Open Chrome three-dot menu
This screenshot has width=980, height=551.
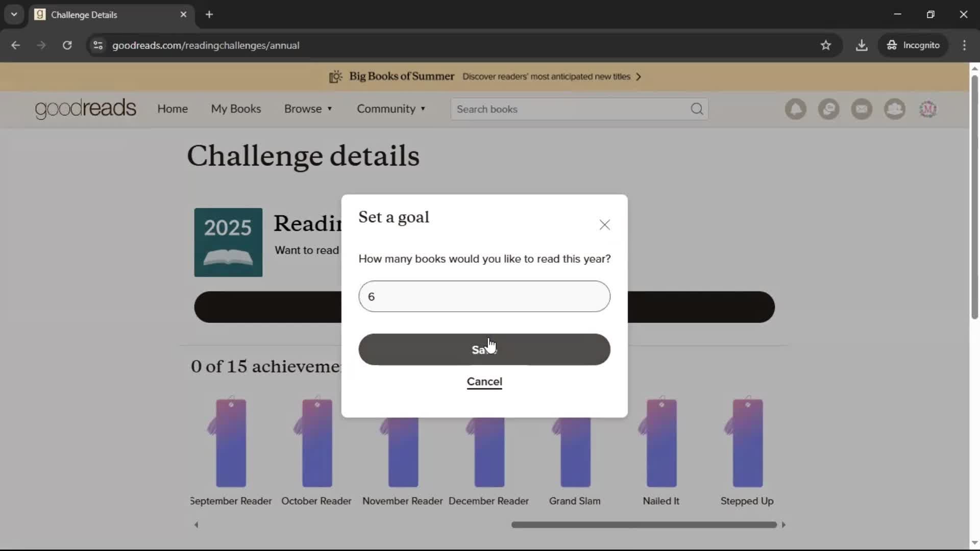click(x=964, y=45)
